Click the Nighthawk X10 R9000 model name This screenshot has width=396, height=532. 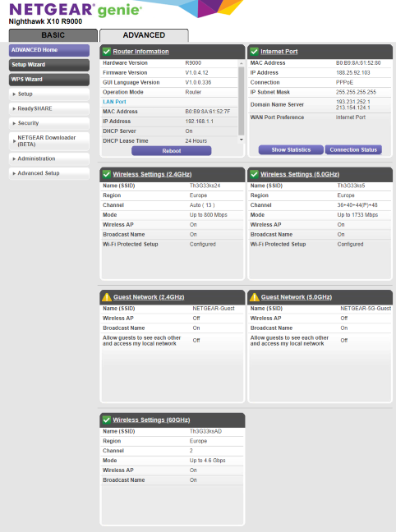click(x=45, y=21)
